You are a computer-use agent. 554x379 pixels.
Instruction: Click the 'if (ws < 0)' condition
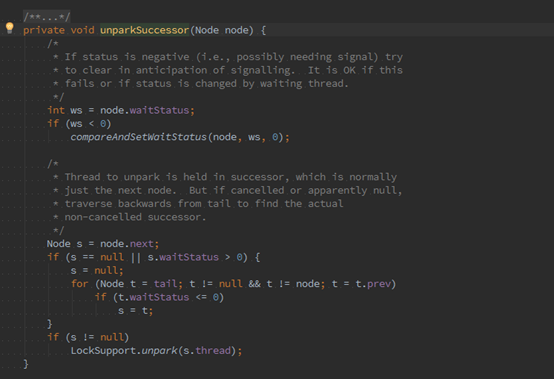79,124
